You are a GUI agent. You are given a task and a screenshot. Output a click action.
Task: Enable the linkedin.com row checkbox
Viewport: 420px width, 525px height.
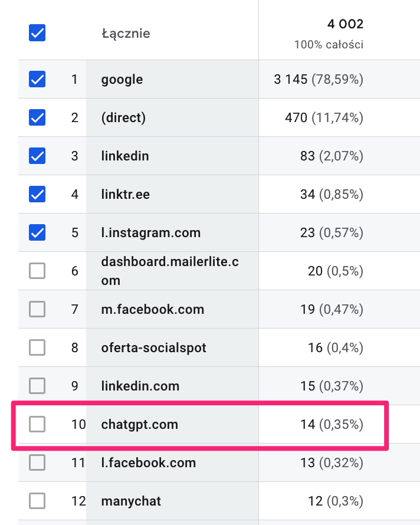click(37, 386)
